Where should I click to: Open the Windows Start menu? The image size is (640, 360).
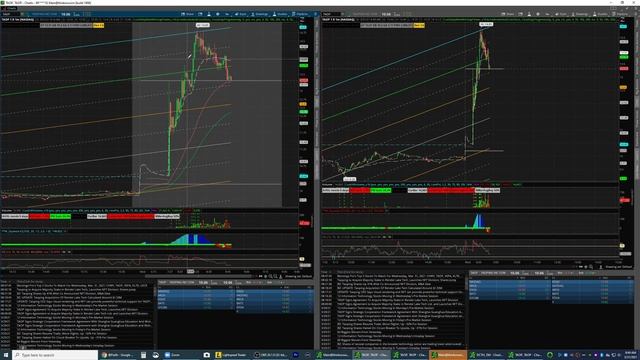click(x=6, y=355)
